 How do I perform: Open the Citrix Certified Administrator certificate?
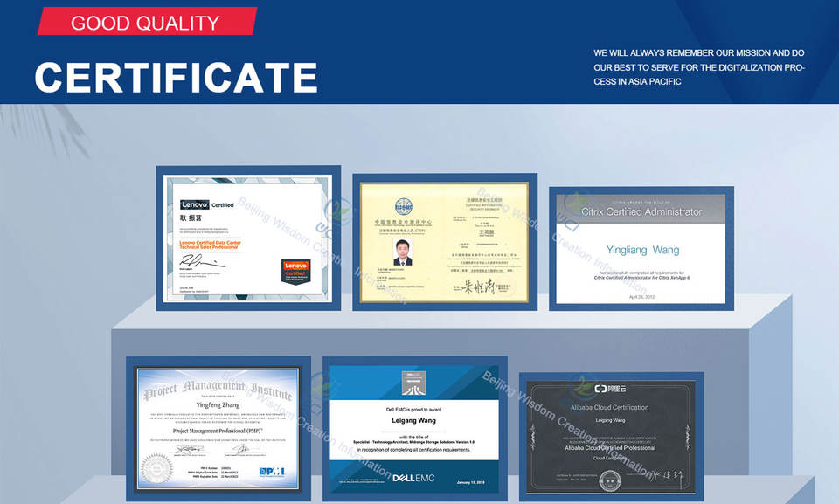coord(641,249)
